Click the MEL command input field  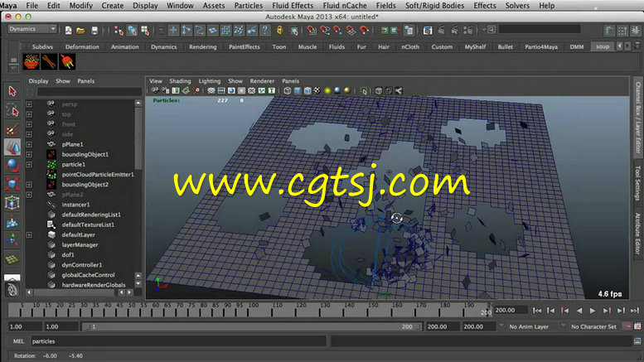(x=178, y=341)
